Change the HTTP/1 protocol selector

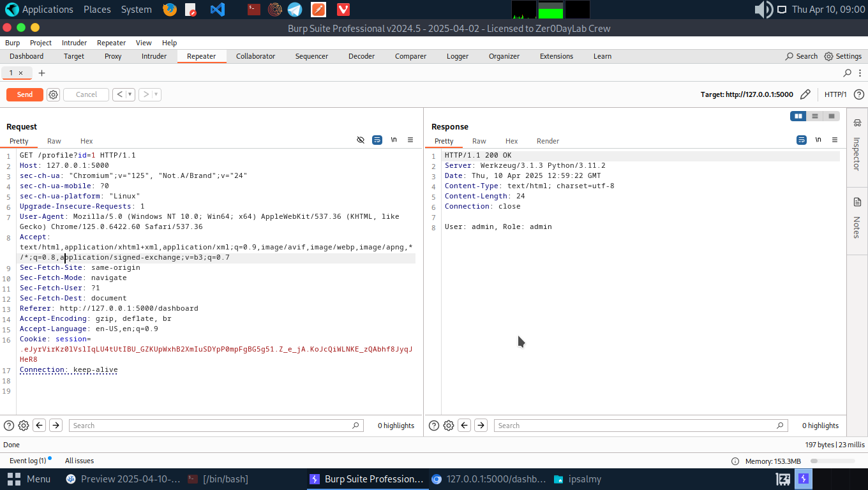[x=835, y=94]
